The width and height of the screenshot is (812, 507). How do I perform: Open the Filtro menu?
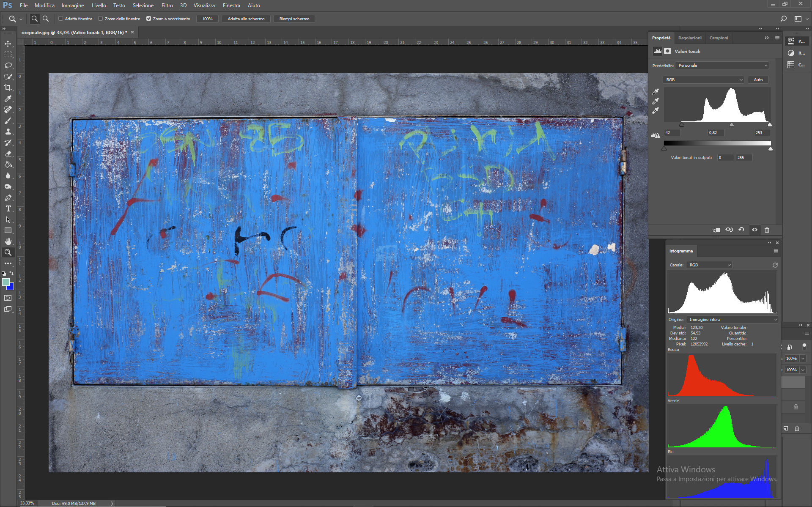167,5
